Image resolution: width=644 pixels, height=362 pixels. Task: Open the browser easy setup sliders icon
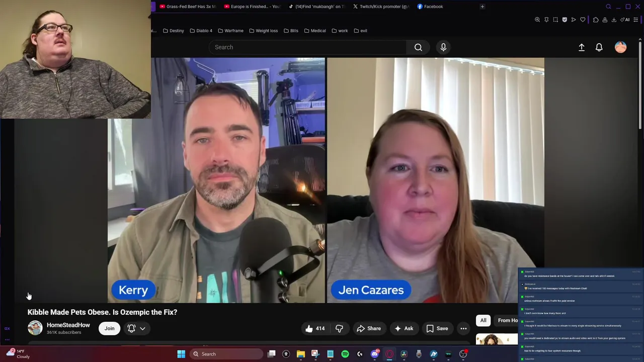(x=636, y=20)
